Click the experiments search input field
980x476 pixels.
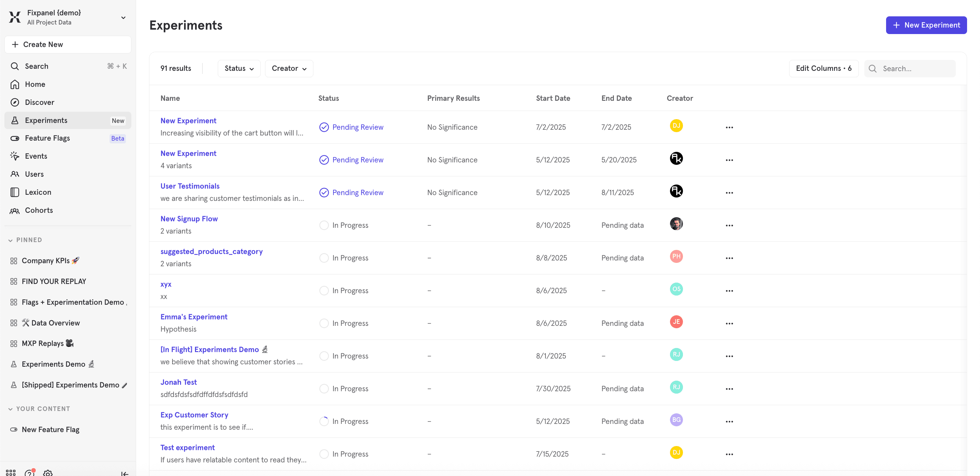[x=916, y=68]
